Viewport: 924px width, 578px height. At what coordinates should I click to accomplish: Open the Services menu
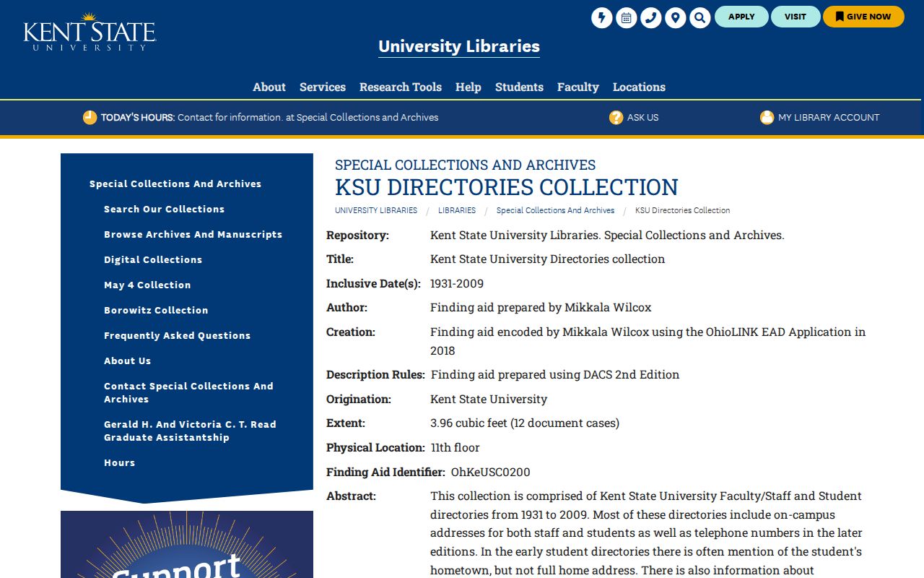323,87
